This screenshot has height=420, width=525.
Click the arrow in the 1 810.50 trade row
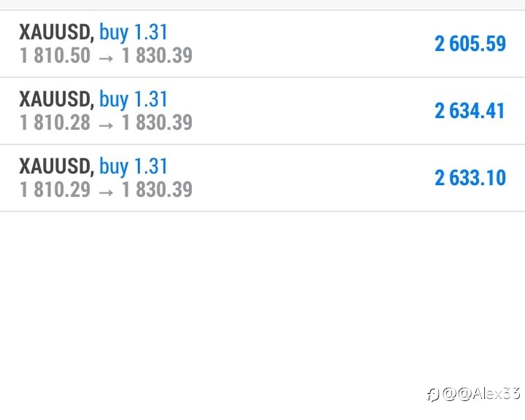coord(106,58)
